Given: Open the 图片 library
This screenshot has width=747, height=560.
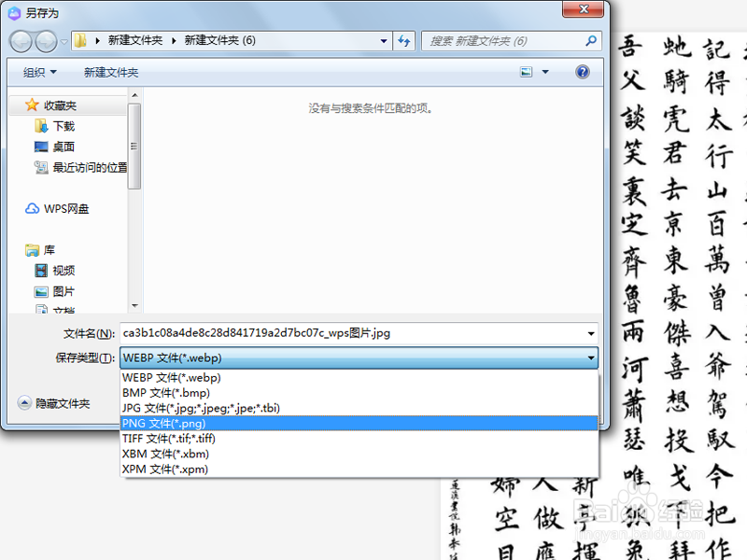Looking at the screenshot, I should (61, 290).
